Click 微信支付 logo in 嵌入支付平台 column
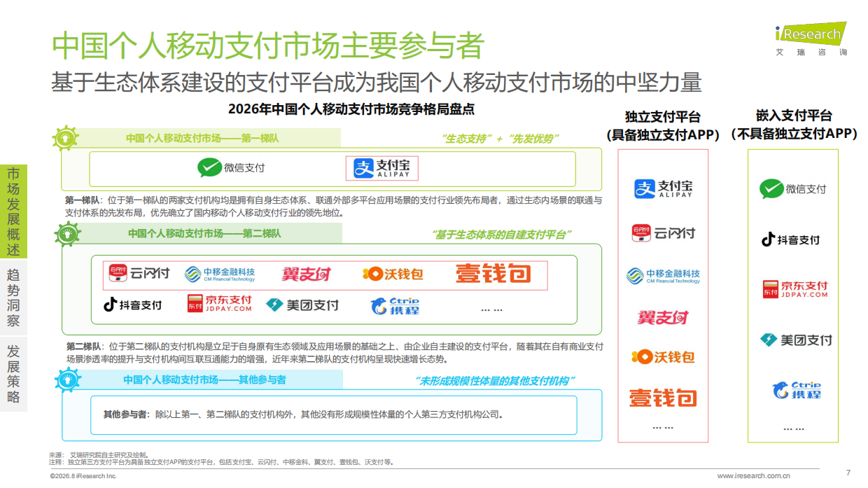868x488 pixels. (793, 189)
